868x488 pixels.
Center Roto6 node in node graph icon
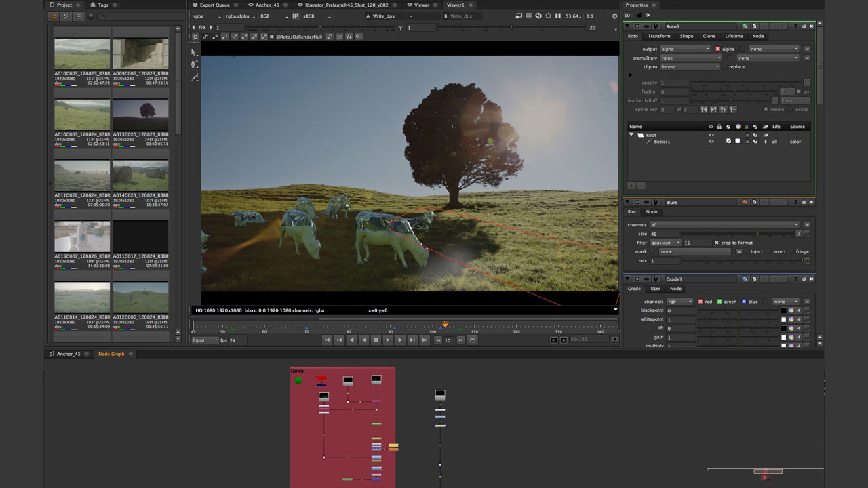[x=637, y=26]
